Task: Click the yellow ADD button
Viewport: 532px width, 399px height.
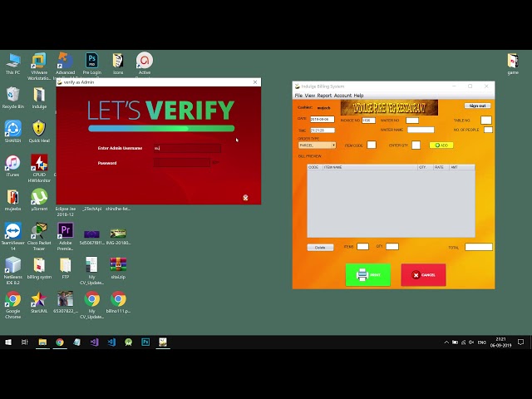Action: pyautogui.click(x=441, y=145)
